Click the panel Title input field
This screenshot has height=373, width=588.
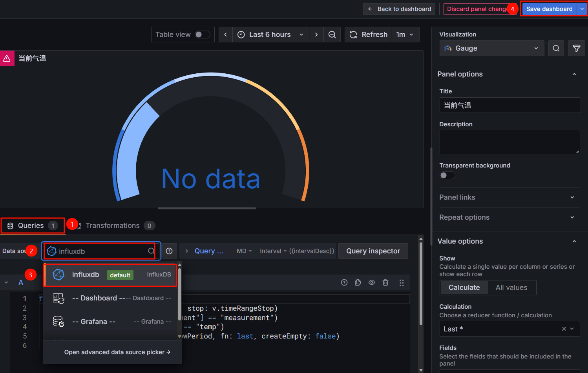point(509,105)
